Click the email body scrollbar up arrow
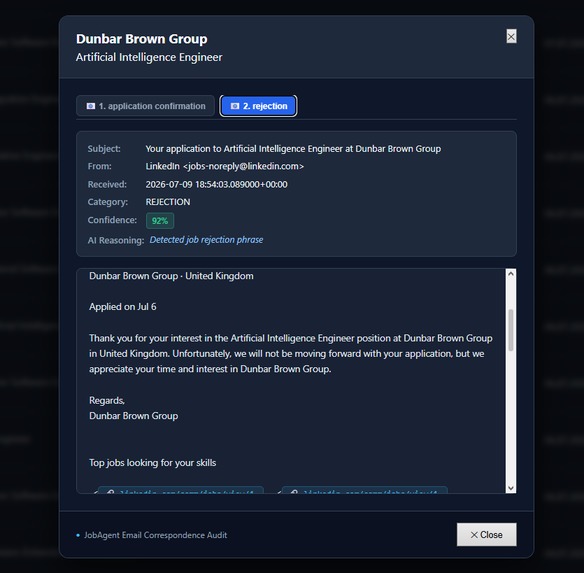584x573 pixels. click(x=511, y=274)
